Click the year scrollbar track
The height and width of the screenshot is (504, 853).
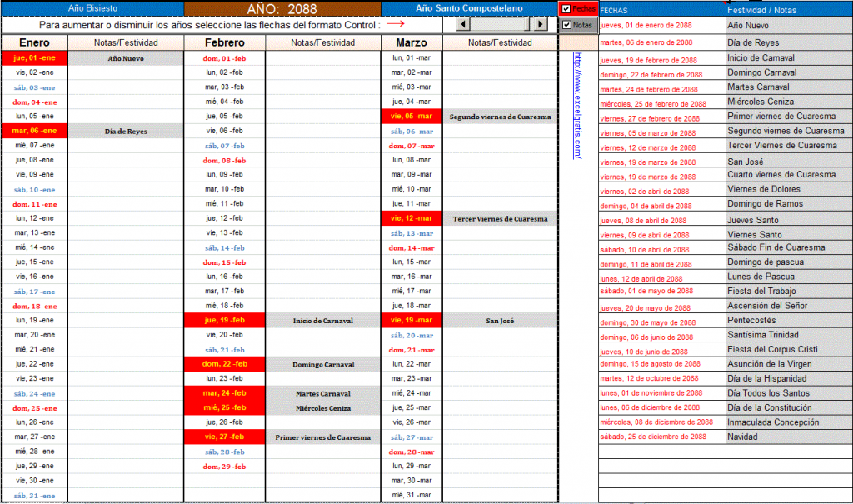501,24
